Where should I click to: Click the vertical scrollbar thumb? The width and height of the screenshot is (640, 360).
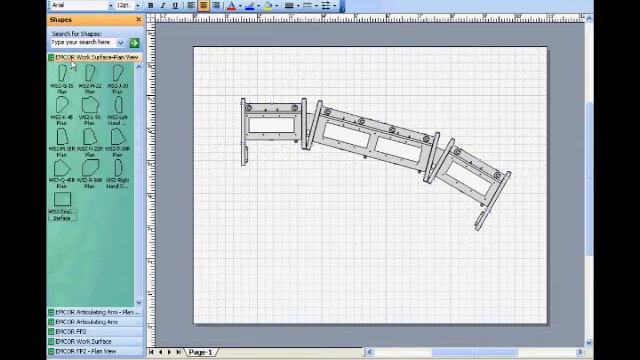coord(589,179)
